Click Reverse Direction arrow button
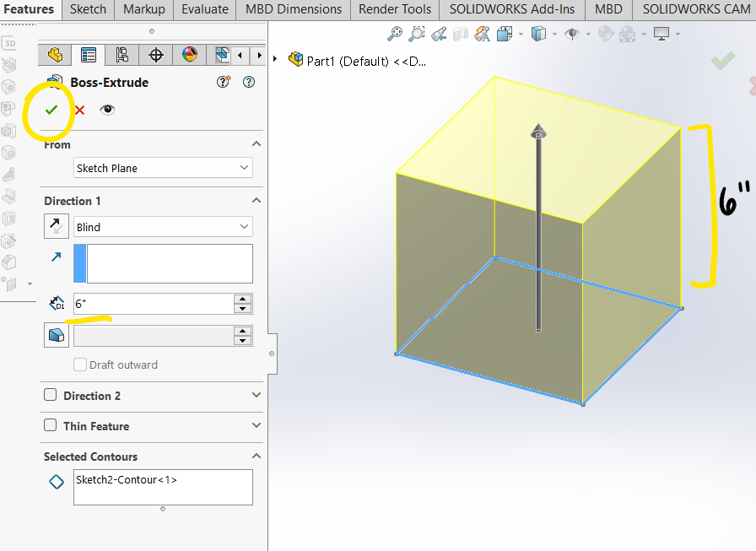 pos(57,227)
